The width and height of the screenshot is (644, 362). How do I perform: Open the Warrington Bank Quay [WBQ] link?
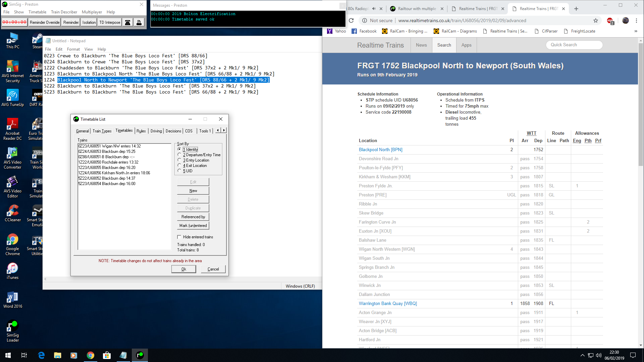pos(388,304)
